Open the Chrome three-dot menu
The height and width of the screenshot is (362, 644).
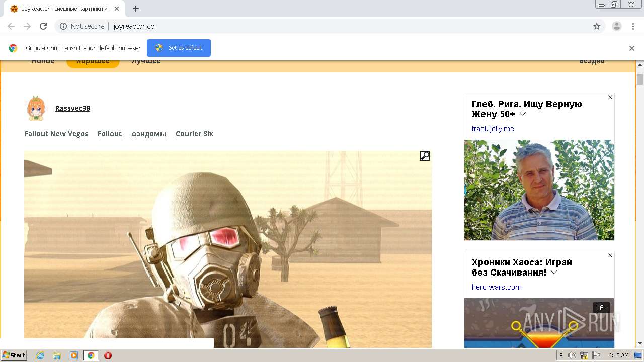(633, 26)
